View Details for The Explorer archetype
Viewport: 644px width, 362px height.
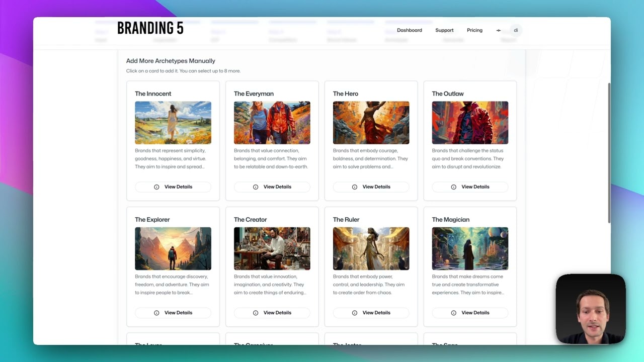[x=173, y=313]
